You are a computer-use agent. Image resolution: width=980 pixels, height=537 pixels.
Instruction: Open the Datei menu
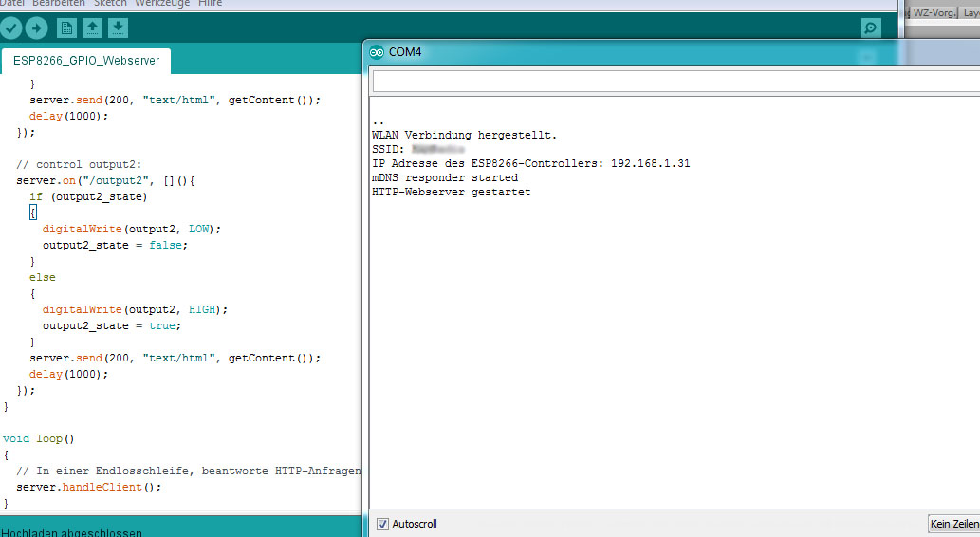tap(12, 4)
